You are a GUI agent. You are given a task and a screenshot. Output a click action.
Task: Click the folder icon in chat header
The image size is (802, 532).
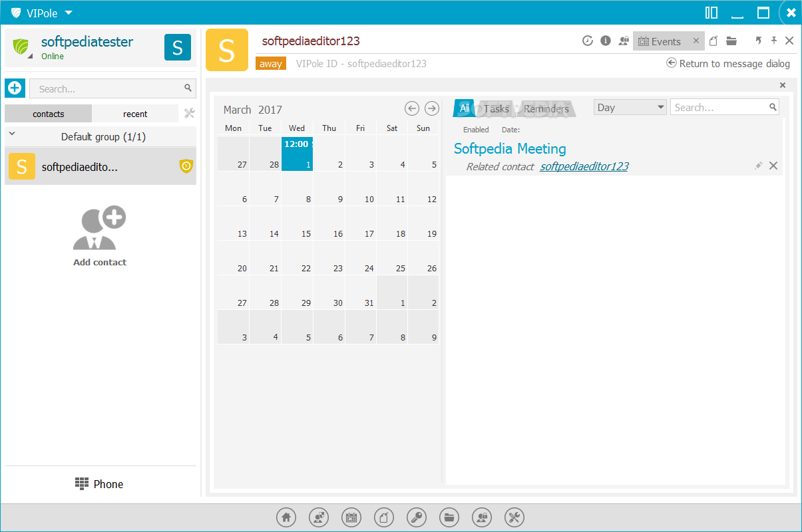tap(731, 41)
